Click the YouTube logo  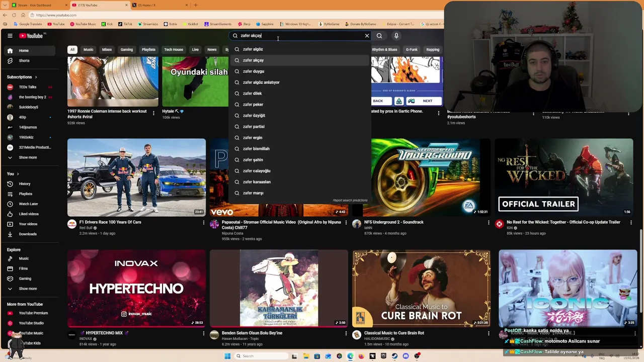[x=31, y=36]
